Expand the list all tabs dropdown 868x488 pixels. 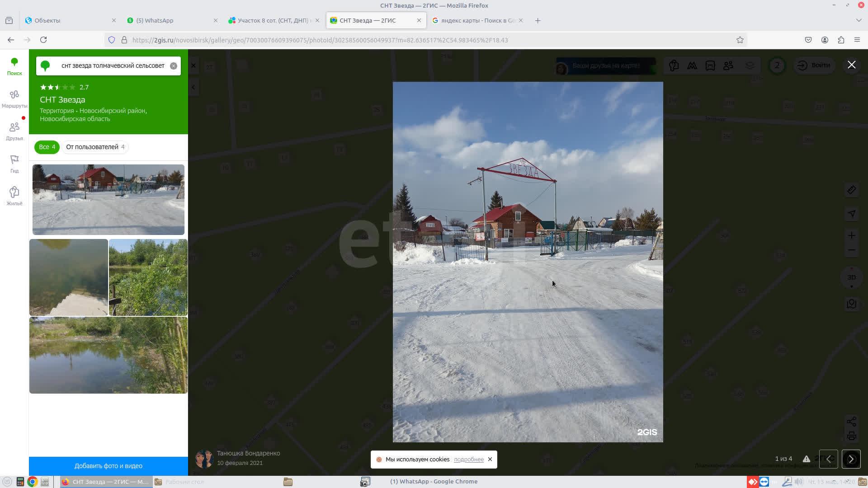(859, 20)
